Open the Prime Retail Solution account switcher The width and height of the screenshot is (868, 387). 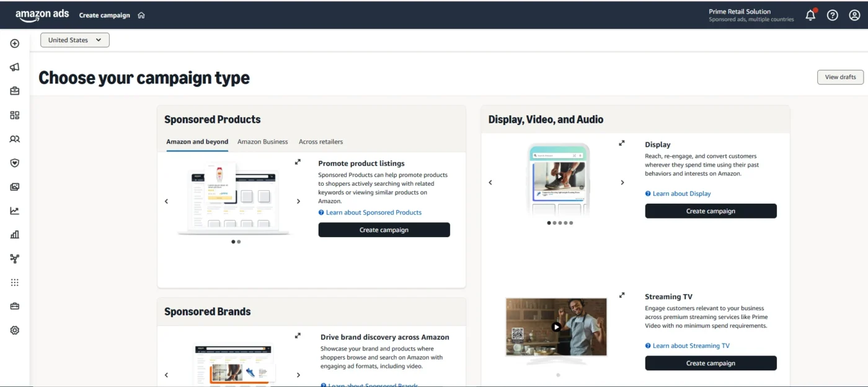(751, 15)
